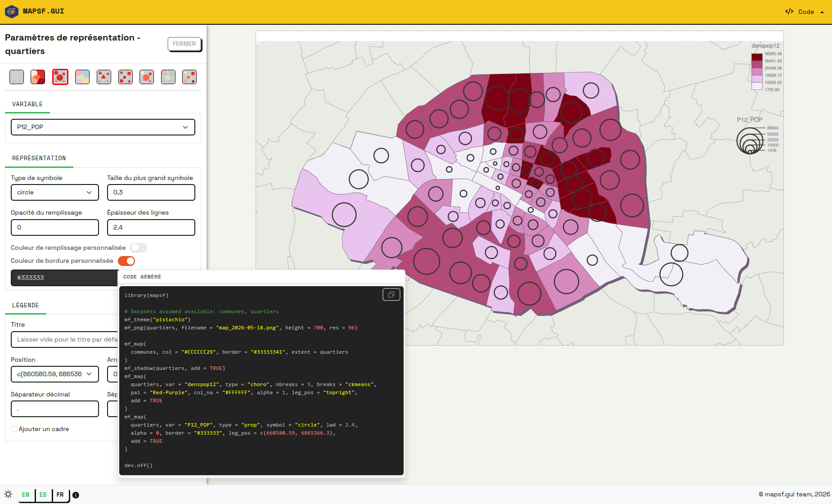This screenshot has height=504, width=832.
Task: Select the base map layer type icon
Action: pos(17,77)
